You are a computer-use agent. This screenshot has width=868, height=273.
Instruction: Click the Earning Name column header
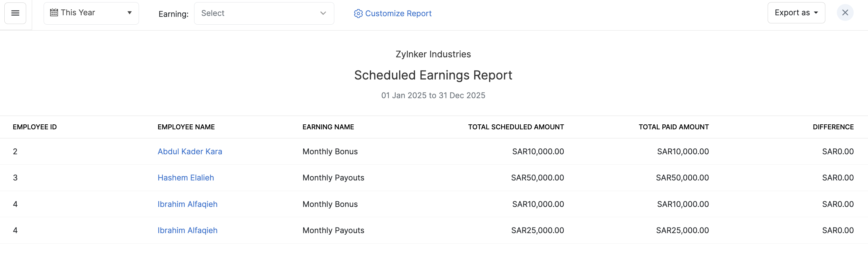[x=328, y=127]
